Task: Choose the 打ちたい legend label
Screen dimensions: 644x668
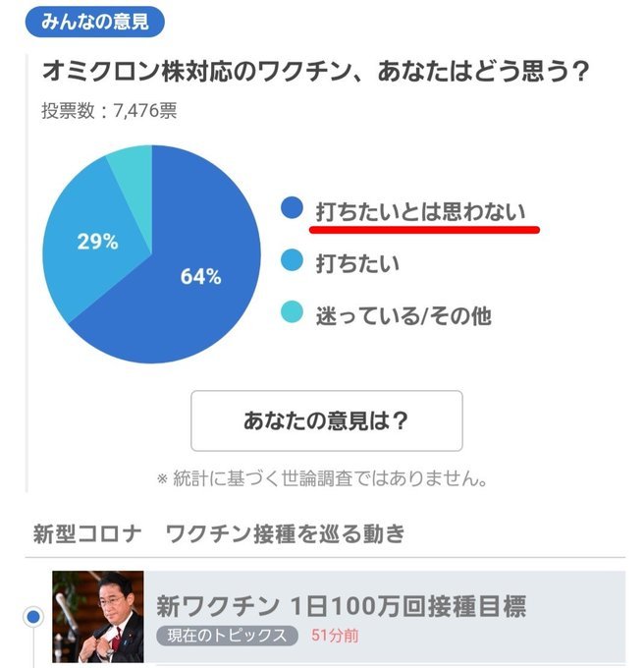Action: [x=357, y=263]
